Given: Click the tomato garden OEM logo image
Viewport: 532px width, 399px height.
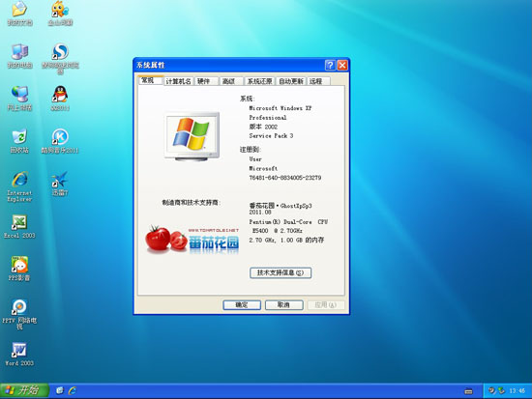Looking at the screenshot, I should [x=192, y=240].
